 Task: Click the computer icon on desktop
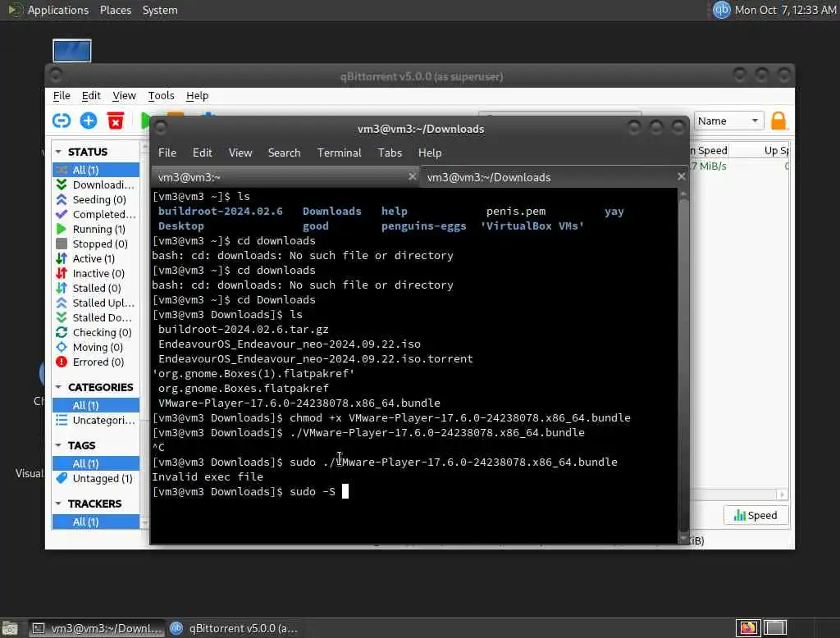point(72,51)
